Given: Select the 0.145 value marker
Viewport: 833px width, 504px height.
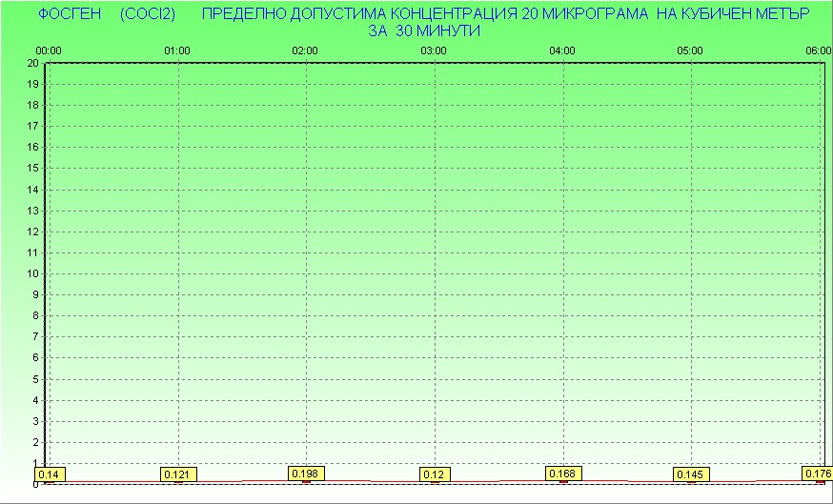Looking at the screenshot, I should click(x=691, y=474).
